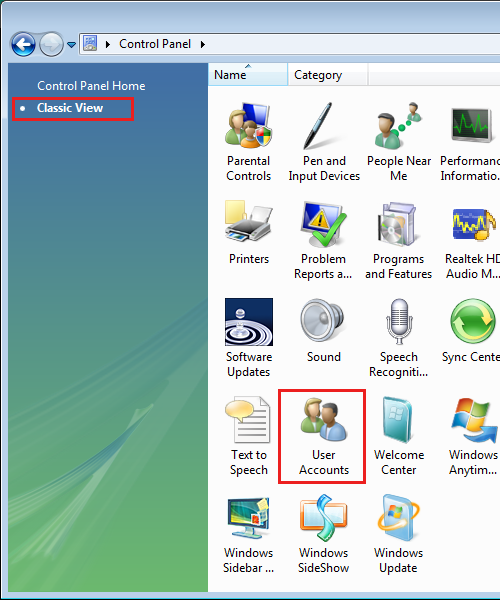Open Programs and Features
Image resolution: width=500 pixels, height=600 pixels.
399,224
